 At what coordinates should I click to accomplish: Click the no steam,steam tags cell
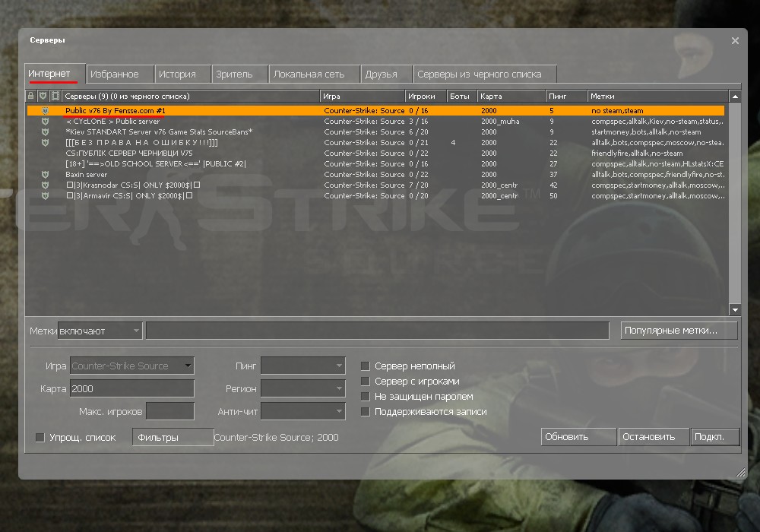pos(617,110)
